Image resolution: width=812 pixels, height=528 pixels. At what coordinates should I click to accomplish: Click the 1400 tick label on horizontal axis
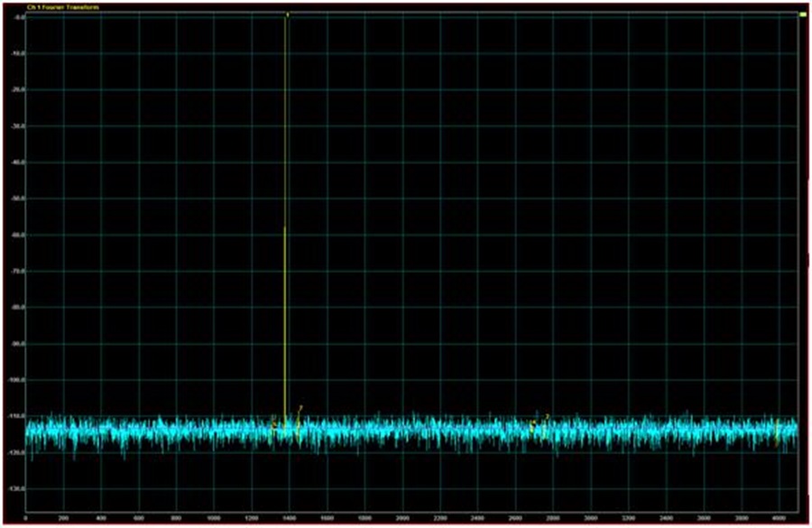tap(290, 518)
